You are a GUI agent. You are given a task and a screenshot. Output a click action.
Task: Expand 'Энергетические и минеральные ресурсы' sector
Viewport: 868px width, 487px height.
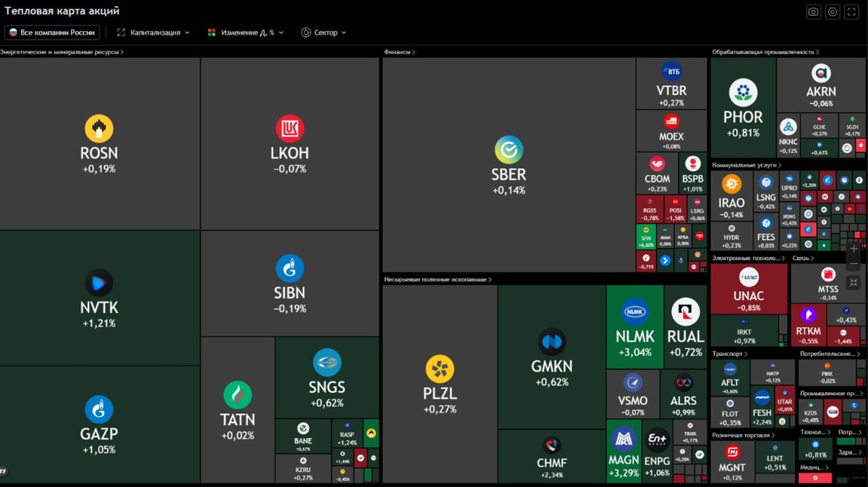(61, 52)
